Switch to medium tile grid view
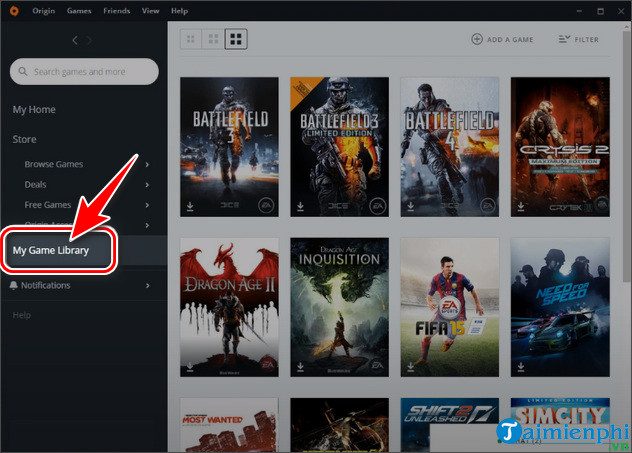The width and height of the screenshot is (632, 453). tap(213, 39)
